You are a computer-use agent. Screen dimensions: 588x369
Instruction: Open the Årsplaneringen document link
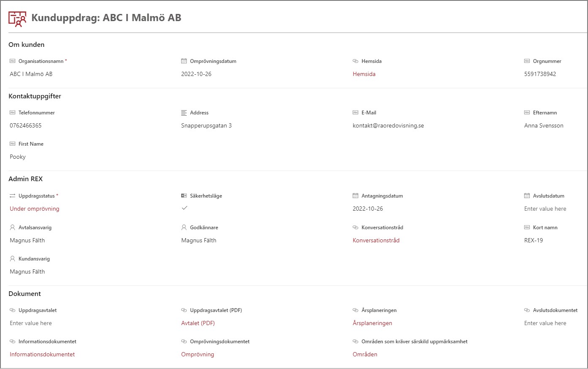(x=372, y=323)
